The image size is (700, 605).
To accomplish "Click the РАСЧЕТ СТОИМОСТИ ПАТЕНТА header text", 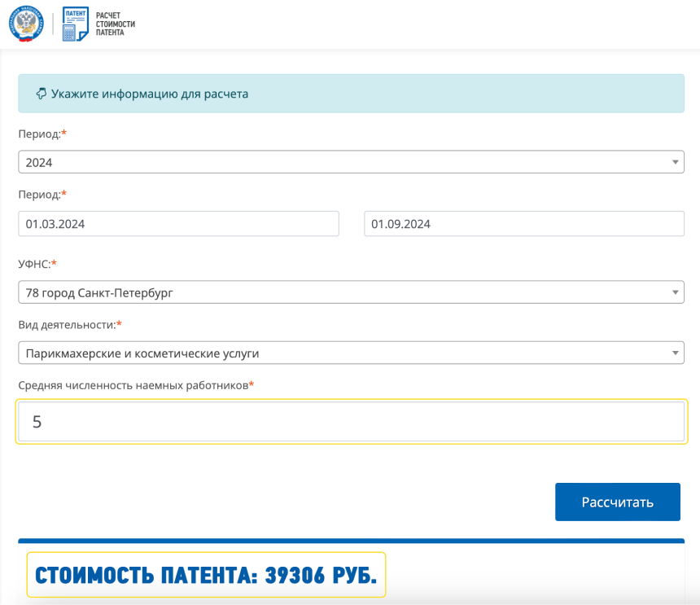I will 114,23.
